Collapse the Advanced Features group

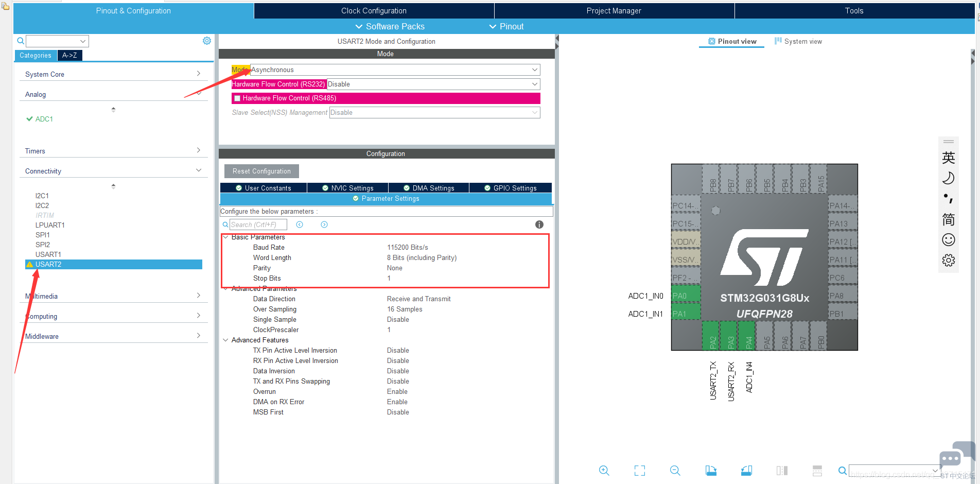[x=225, y=340]
